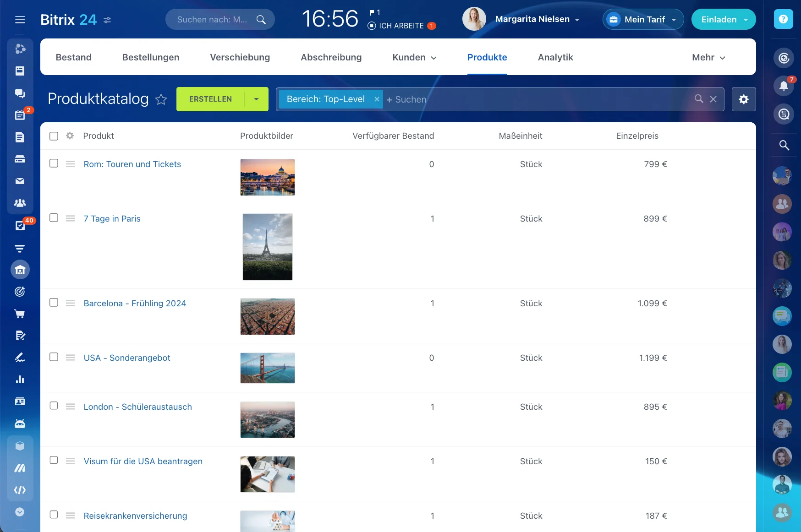
Task: Open catalog settings gear button
Action: [x=743, y=99]
